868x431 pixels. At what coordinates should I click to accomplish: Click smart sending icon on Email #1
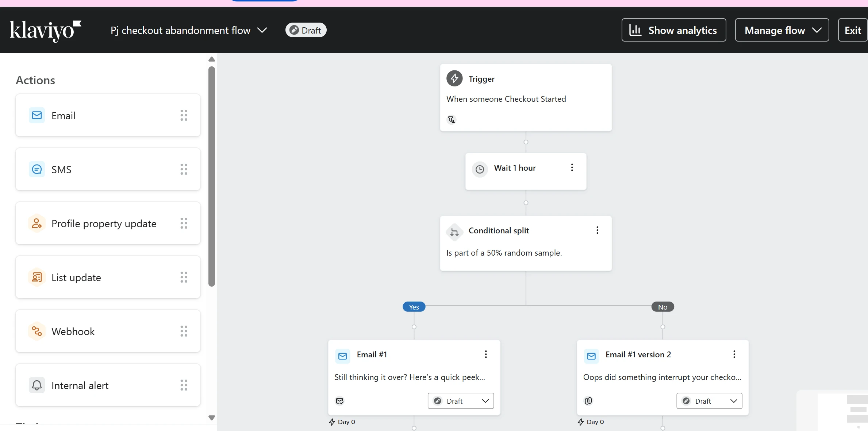point(340,401)
